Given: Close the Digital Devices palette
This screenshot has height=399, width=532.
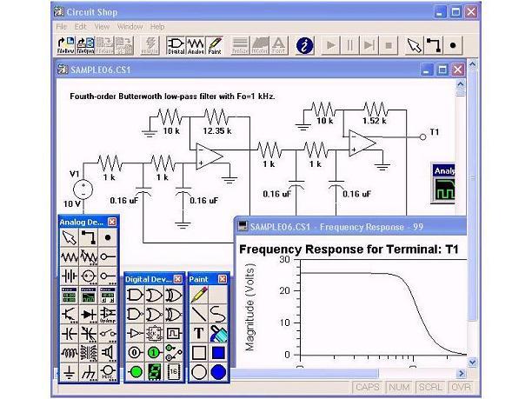Looking at the screenshot, I should [178, 279].
